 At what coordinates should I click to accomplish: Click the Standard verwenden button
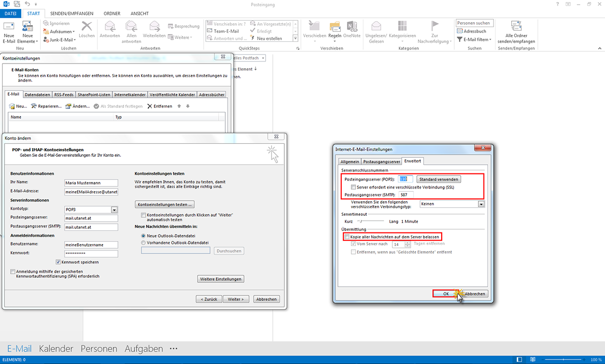(x=439, y=179)
